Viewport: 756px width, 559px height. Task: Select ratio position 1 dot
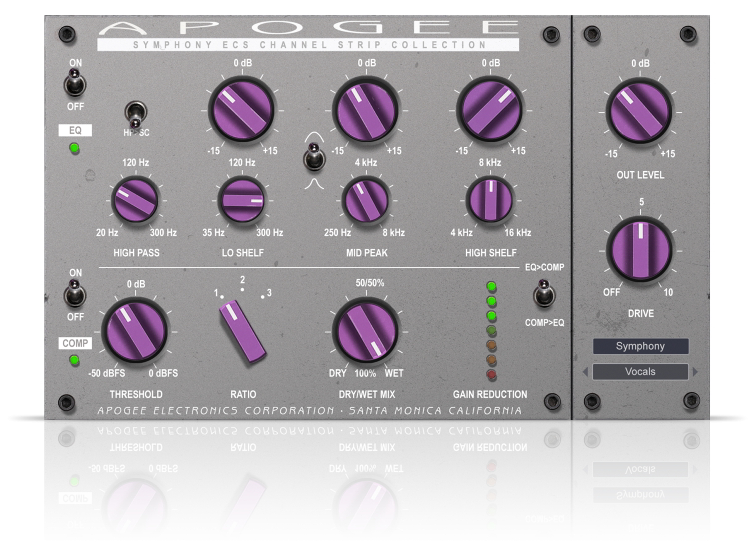(x=222, y=297)
